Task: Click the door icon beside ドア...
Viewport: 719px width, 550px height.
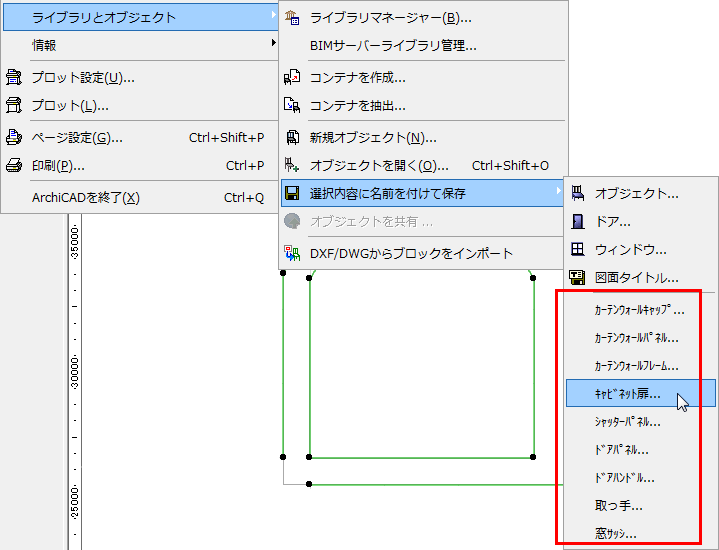Action: point(578,222)
